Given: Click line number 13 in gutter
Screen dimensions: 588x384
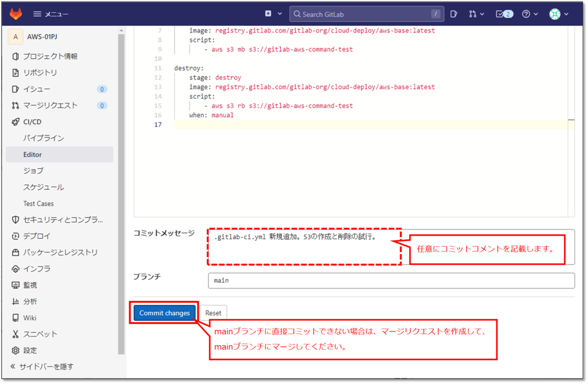Looking at the screenshot, I should coord(158,87).
